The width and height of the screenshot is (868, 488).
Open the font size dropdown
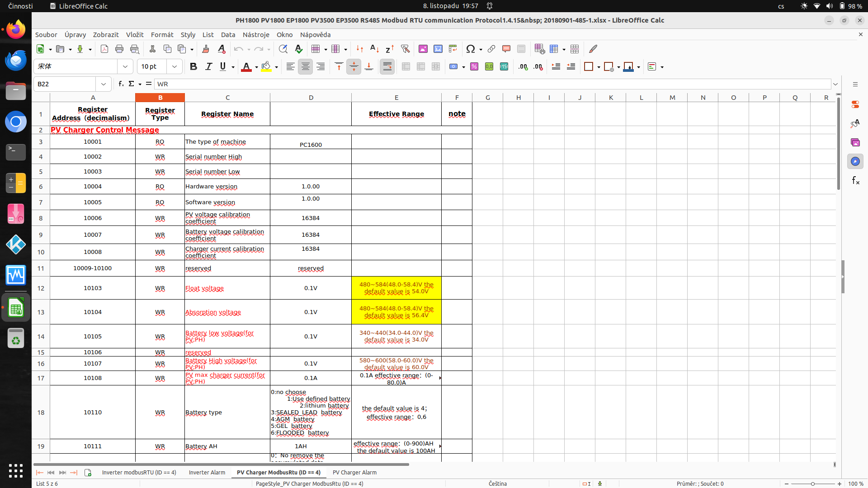(x=175, y=67)
